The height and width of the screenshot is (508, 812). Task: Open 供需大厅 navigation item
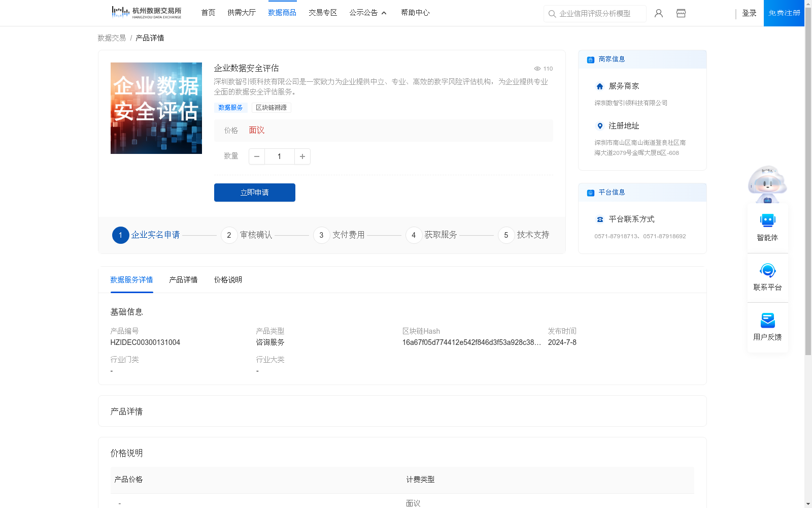[x=242, y=13]
